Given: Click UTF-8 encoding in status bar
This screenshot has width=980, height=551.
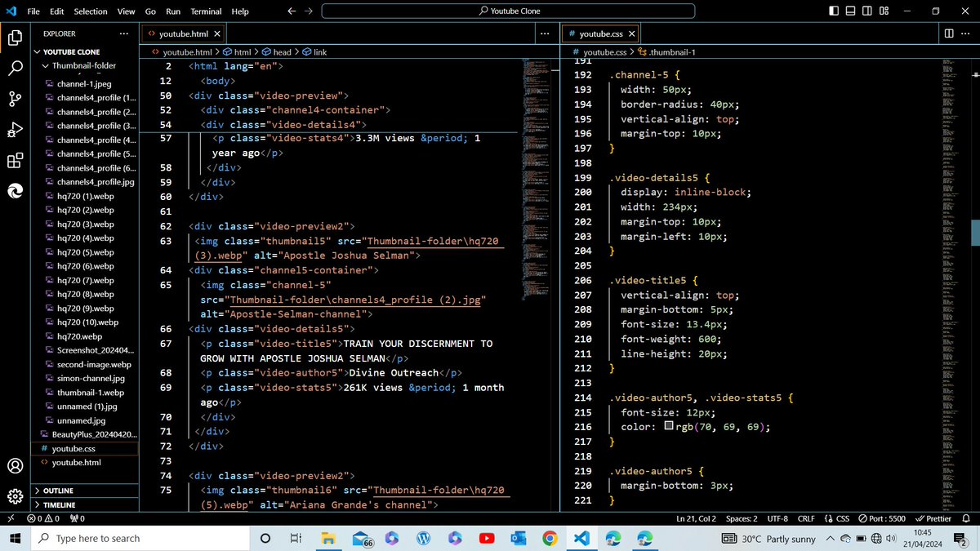Looking at the screenshot, I should (x=777, y=518).
